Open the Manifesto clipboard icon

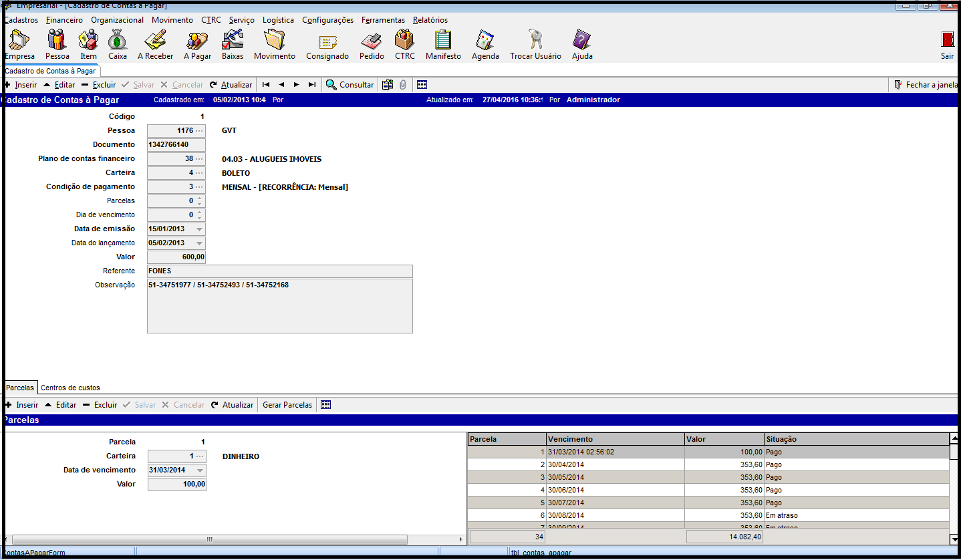[443, 41]
